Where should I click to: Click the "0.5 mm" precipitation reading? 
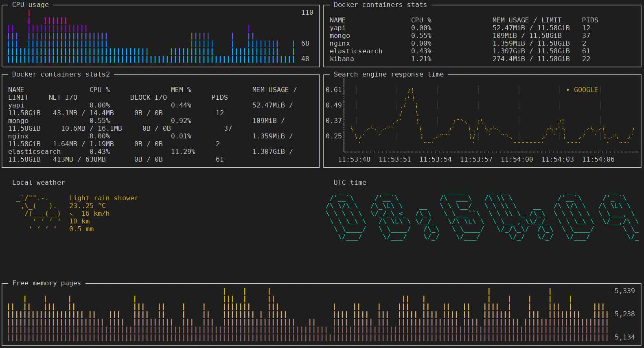(81, 229)
